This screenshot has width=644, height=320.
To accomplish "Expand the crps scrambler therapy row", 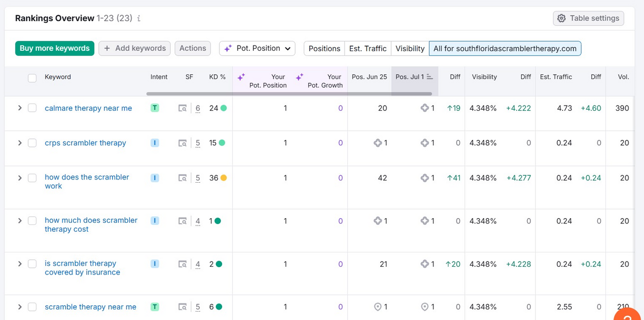I will point(20,143).
